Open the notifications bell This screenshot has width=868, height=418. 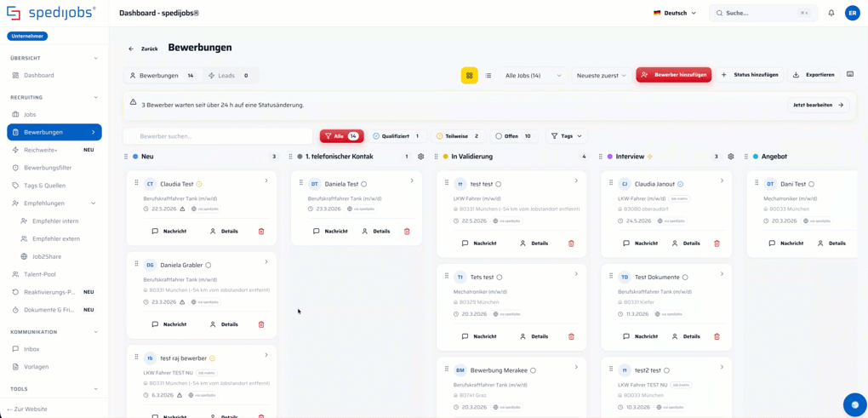coord(831,13)
